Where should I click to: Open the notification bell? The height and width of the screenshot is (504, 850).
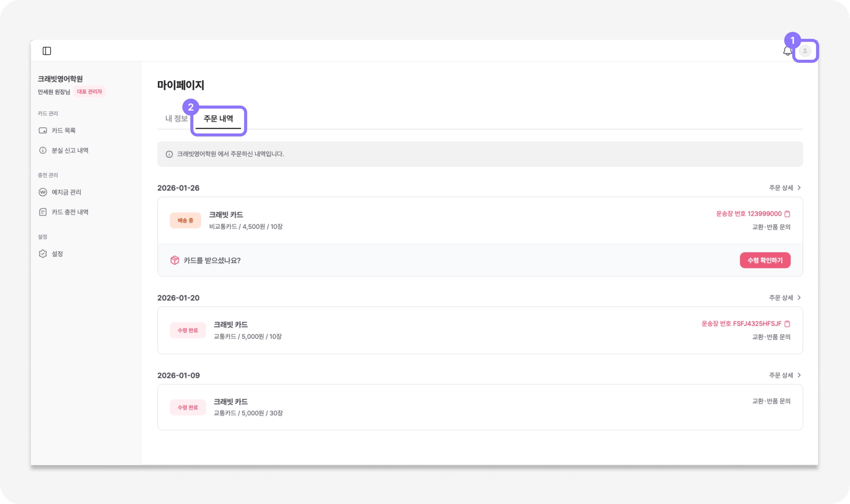(x=787, y=51)
